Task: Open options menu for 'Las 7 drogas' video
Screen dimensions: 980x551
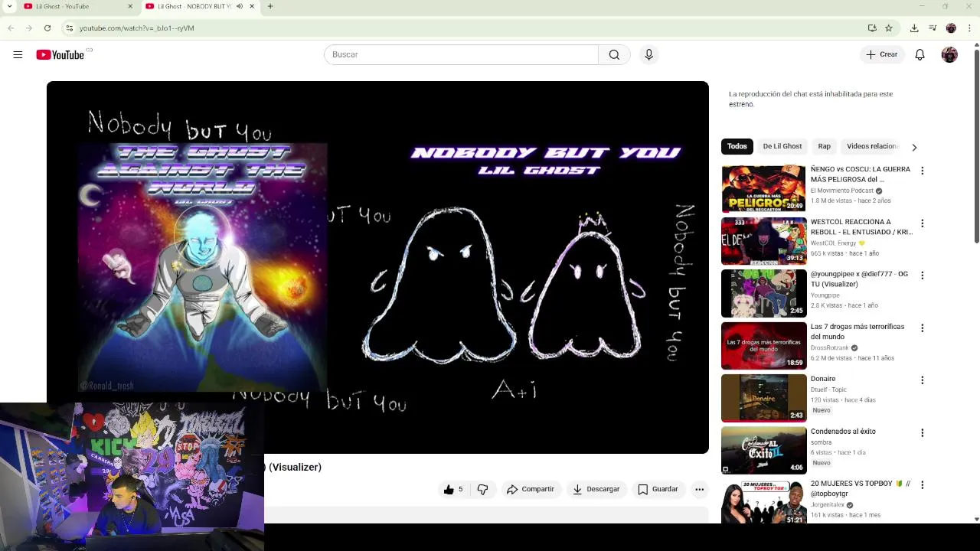Action: [922, 328]
